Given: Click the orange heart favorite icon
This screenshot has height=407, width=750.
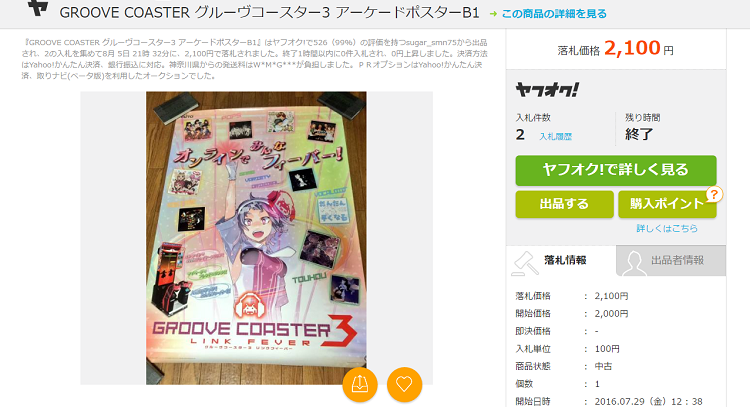Looking at the screenshot, I should click(404, 384).
